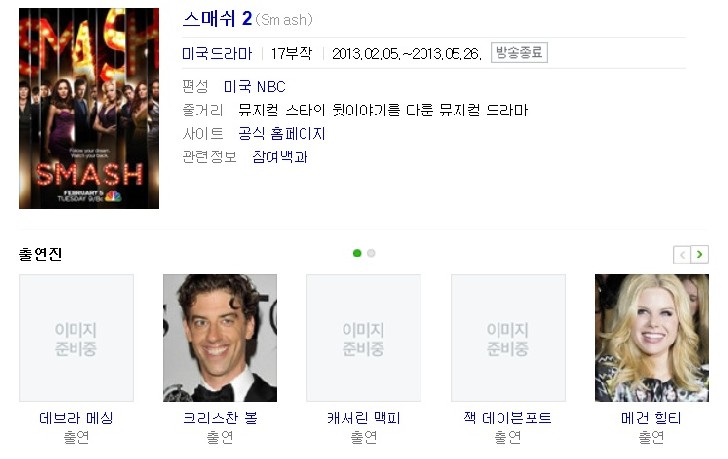728x459 pixels.
Task: Open the 스매쉬 2 title link
Action: click(217, 19)
